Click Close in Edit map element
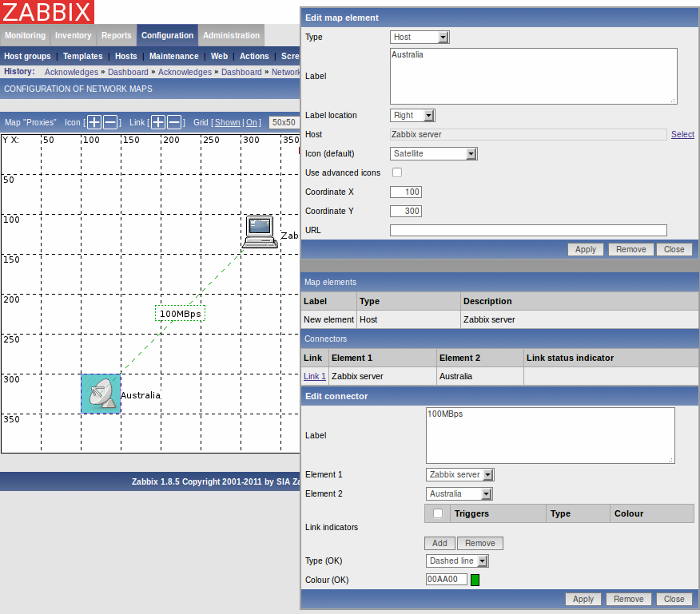This screenshot has width=700, height=614. [674, 249]
